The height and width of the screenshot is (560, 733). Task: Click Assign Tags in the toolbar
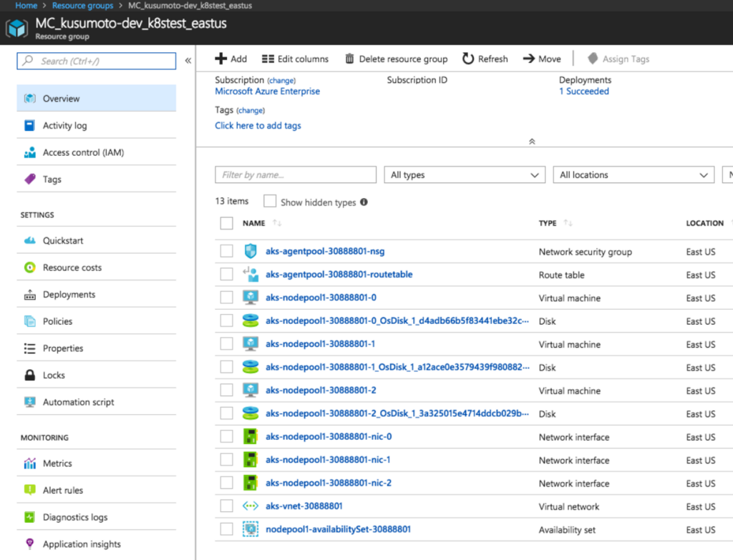tap(618, 59)
